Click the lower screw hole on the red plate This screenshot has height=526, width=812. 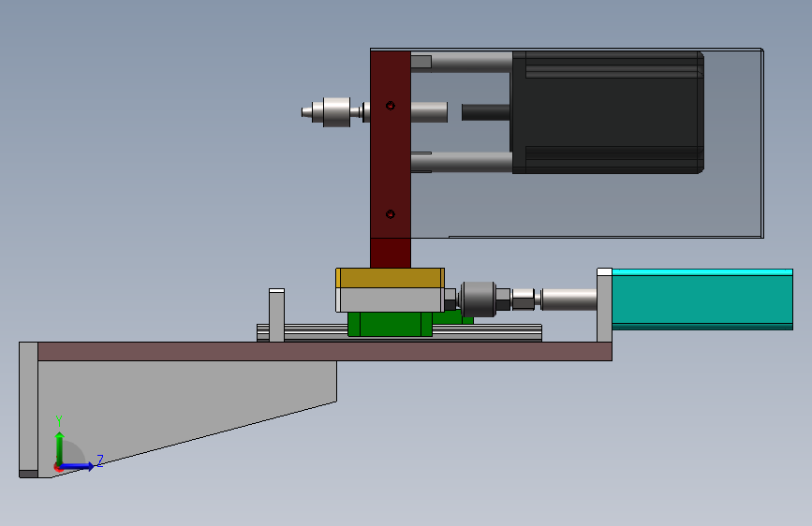coord(391,213)
